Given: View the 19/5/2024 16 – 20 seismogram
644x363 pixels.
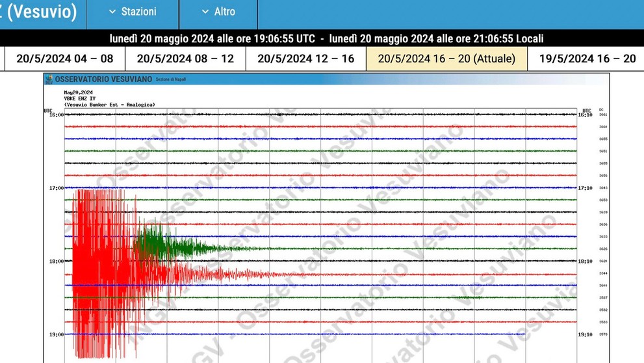Looking at the screenshot, I should point(587,59).
